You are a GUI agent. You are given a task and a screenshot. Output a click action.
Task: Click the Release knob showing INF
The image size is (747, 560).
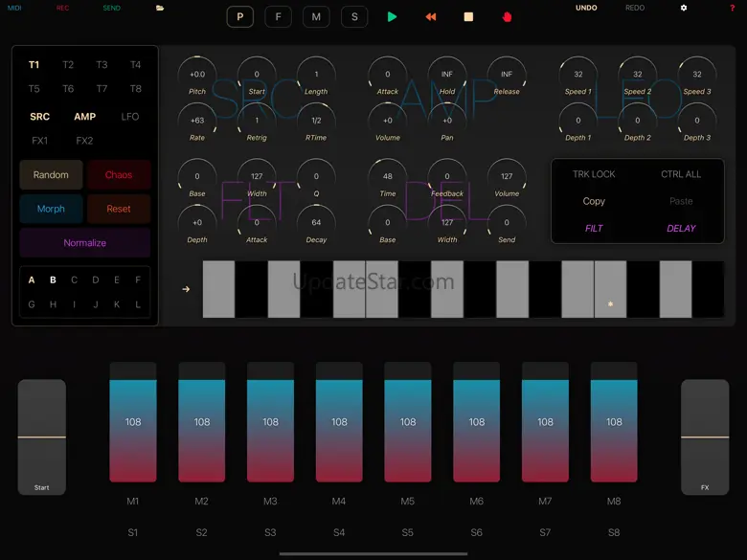pos(507,75)
